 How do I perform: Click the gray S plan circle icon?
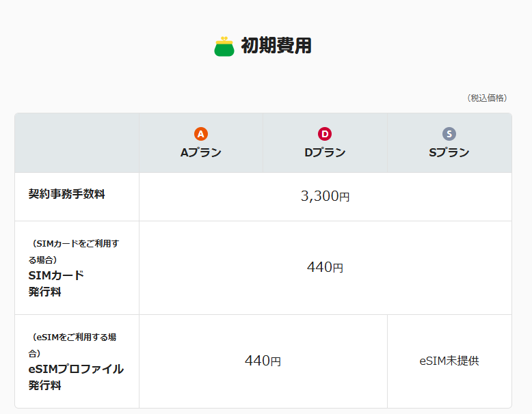click(449, 134)
